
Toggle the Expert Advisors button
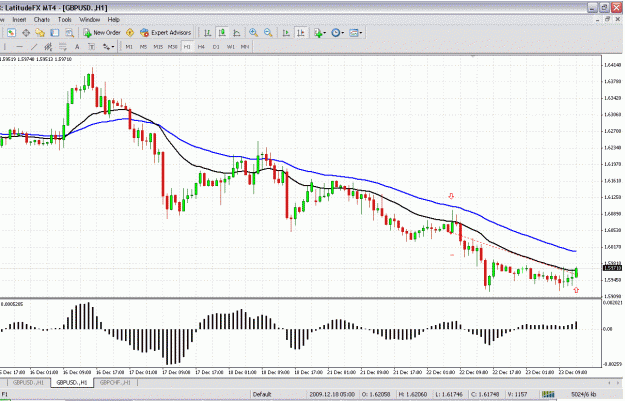[166, 33]
